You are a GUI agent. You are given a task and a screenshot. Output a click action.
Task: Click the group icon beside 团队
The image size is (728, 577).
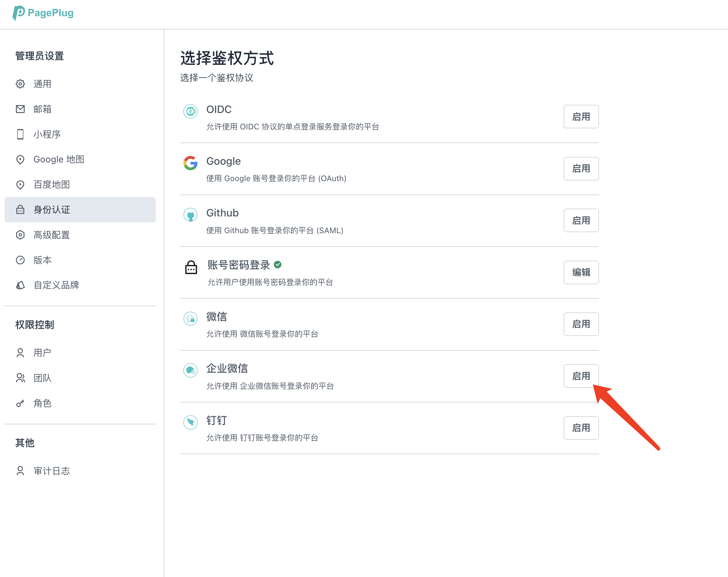pos(20,378)
